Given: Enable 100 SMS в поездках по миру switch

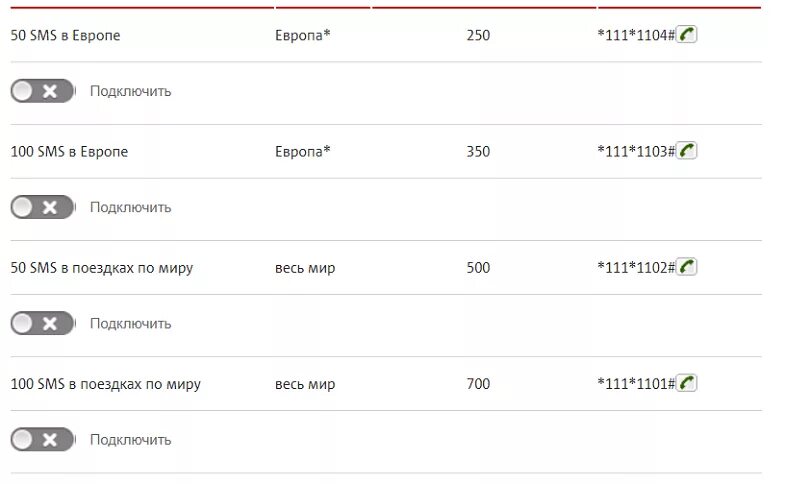Looking at the screenshot, I should point(43,439).
